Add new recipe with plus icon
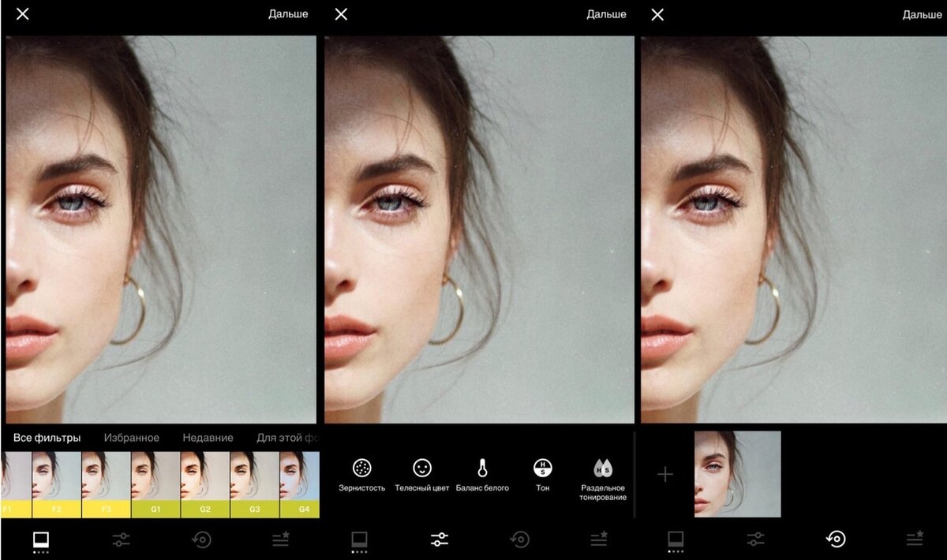Image resolution: width=947 pixels, height=560 pixels. pos(665,474)
